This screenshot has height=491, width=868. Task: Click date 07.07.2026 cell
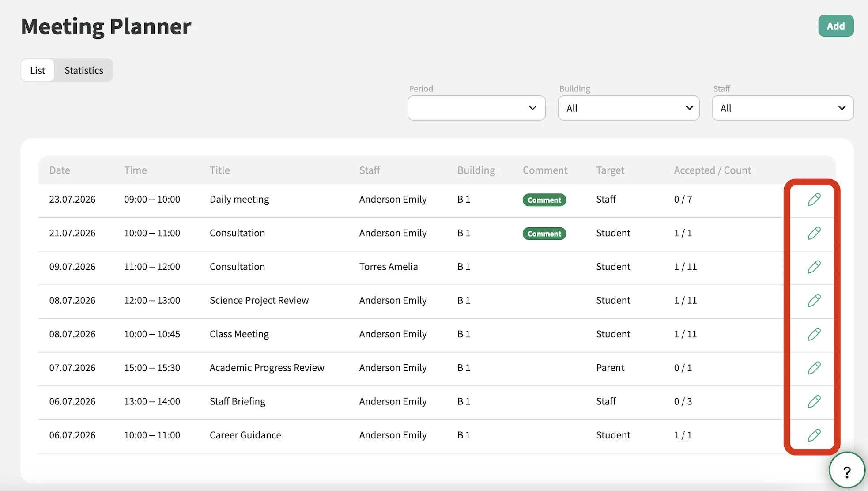(72, 368)
